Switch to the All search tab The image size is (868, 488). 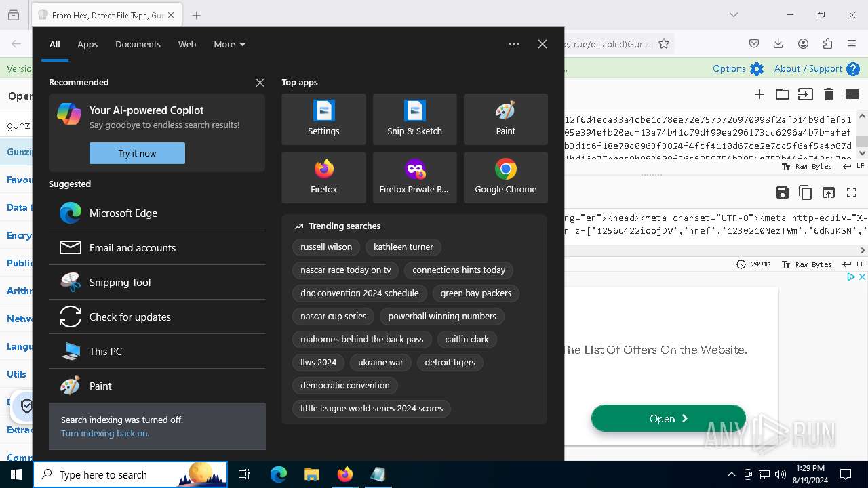55,44
